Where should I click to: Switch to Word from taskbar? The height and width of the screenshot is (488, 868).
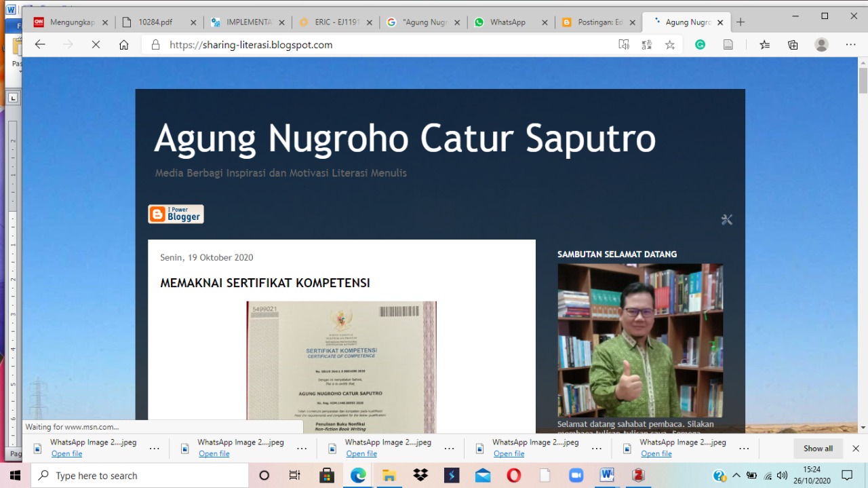tap(607, 476)
